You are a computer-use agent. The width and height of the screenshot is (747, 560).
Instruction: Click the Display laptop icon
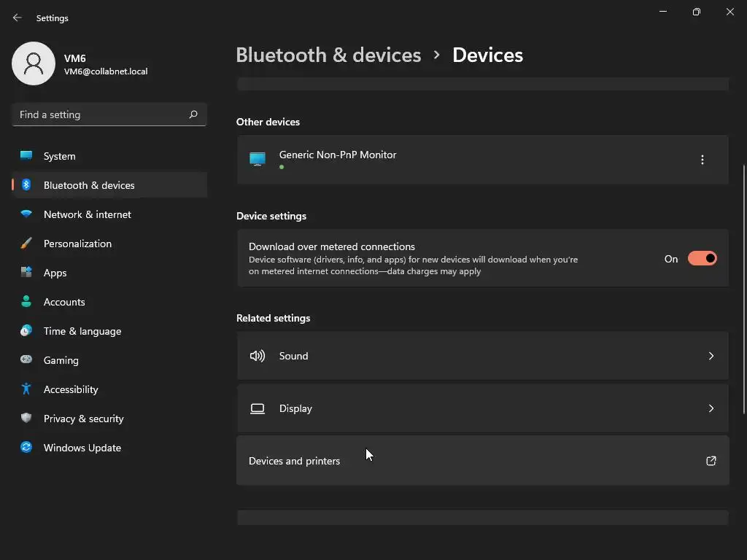(258, 408)
